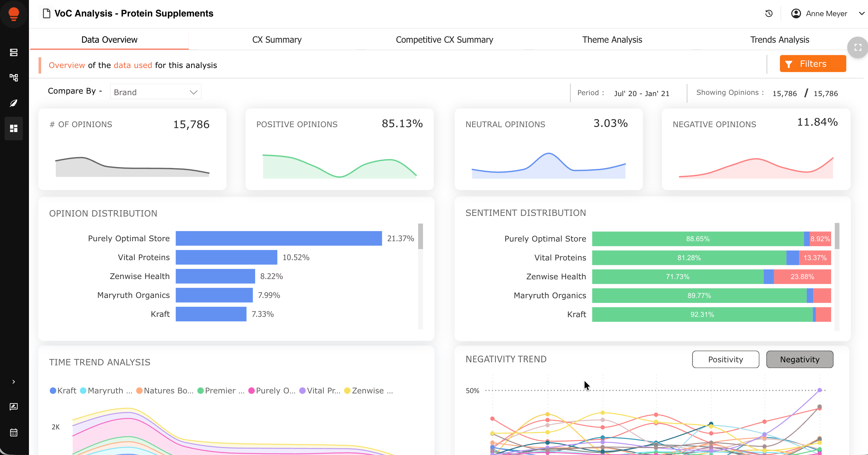Open the calendar sidebar icon
This screenshot has height=455, width=868.
(13, 432)
